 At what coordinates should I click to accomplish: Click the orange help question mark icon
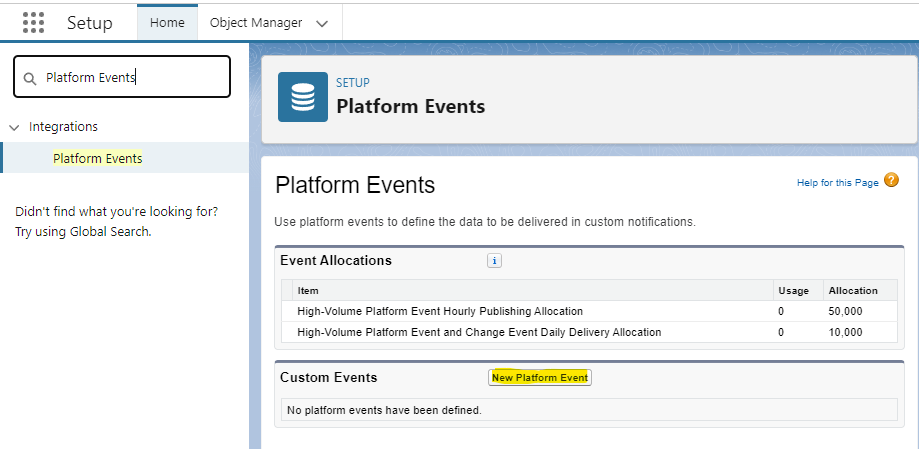[x=891, y=180]
